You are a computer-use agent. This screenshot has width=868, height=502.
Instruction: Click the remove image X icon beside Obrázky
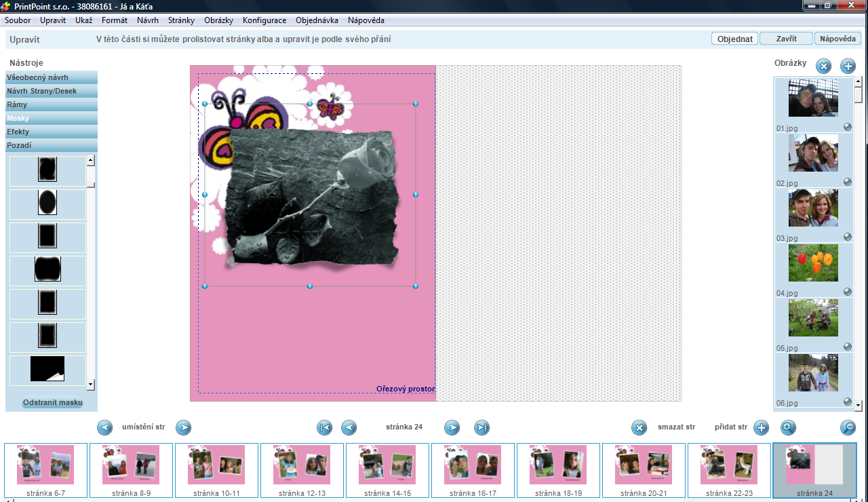[823, 66]
